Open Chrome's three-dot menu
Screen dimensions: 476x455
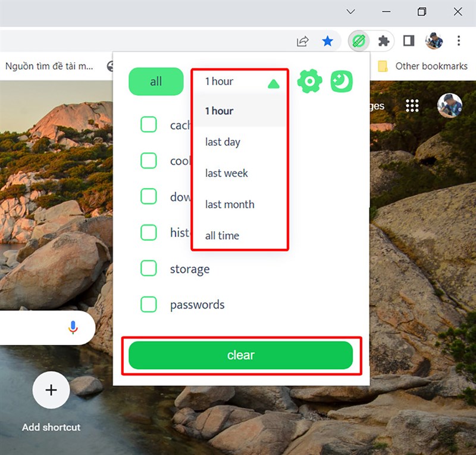(x=459, y=40)
